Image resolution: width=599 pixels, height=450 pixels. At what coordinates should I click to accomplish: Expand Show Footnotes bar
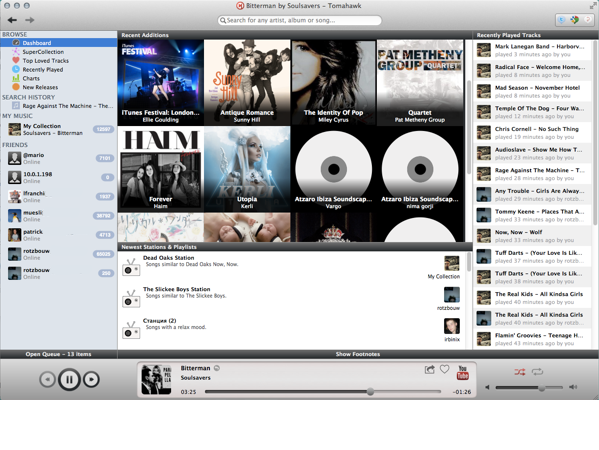[358, 354]
